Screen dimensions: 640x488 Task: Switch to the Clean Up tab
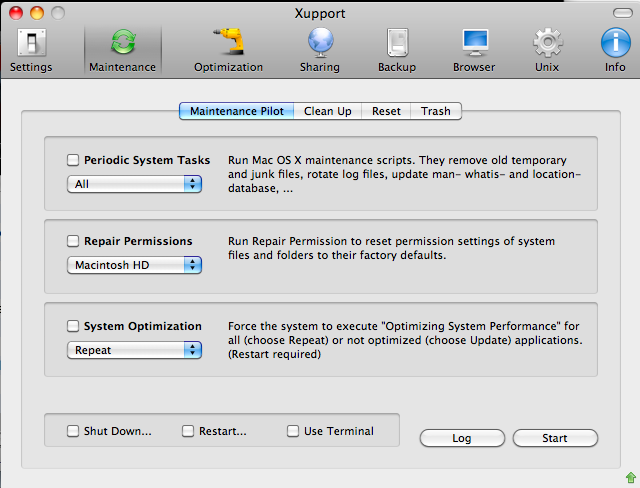pos(327,111)
